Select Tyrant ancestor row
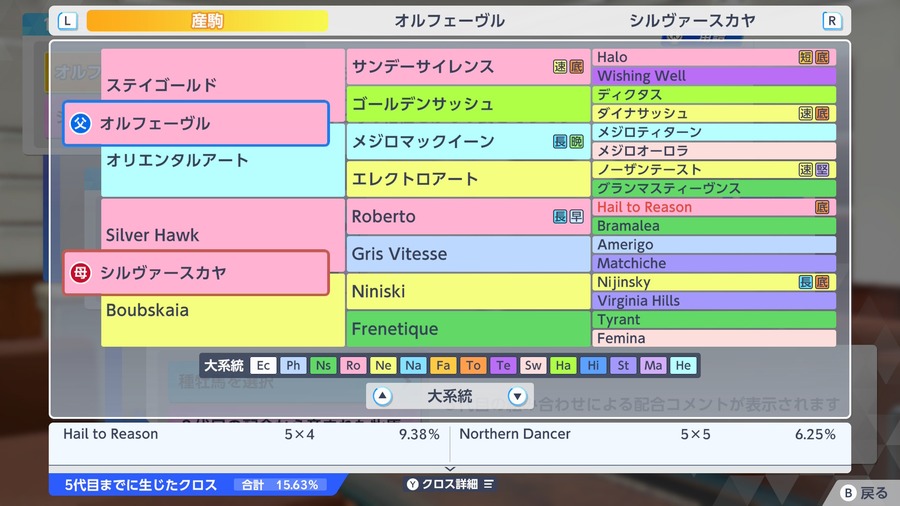Screen dimensions: 900x506 (714, 320)
